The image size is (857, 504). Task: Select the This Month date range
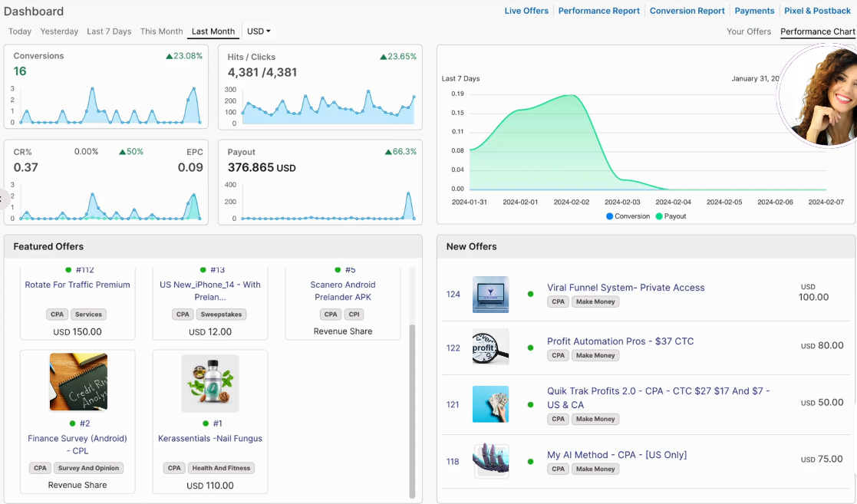pos(161,31)
